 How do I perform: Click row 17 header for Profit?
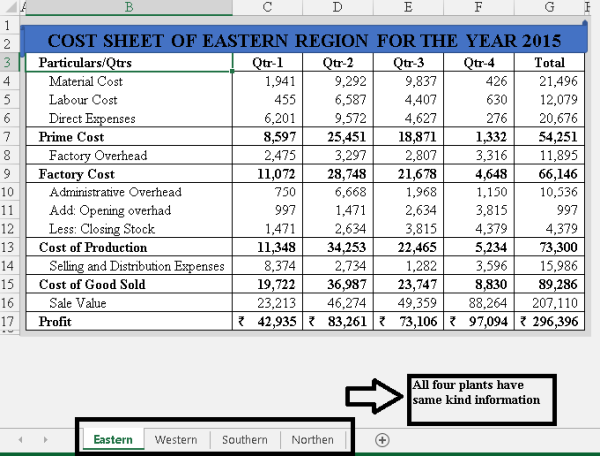tap(8, 322)
